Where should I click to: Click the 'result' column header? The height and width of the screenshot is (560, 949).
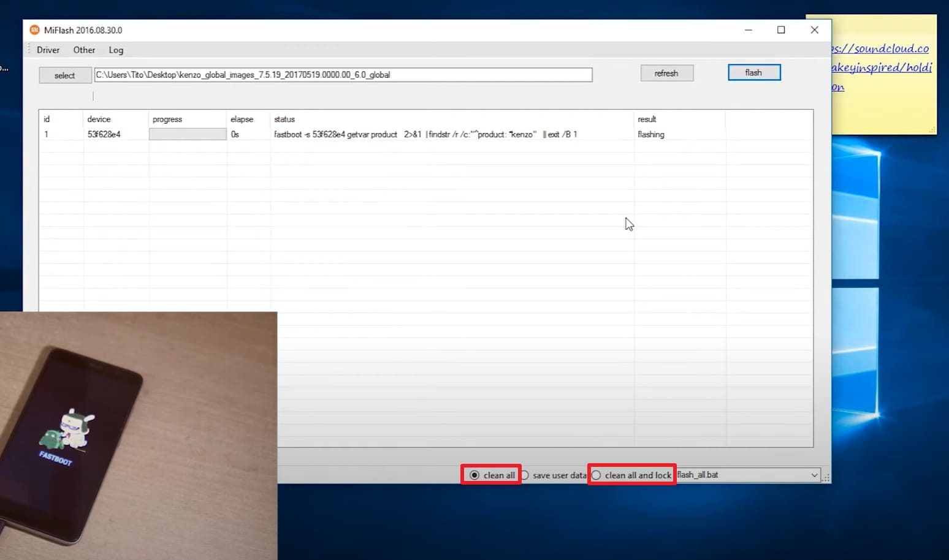680,119
